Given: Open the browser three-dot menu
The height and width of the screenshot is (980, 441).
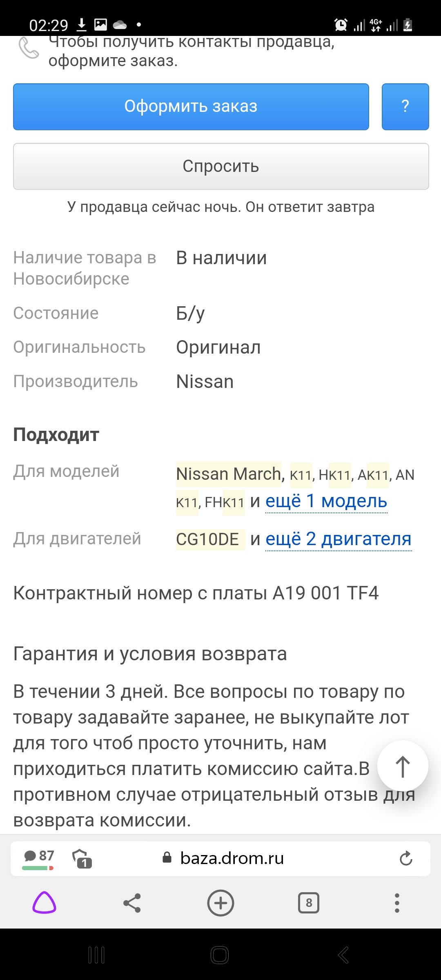Looking at the screenshot, I should click(397, 903).
